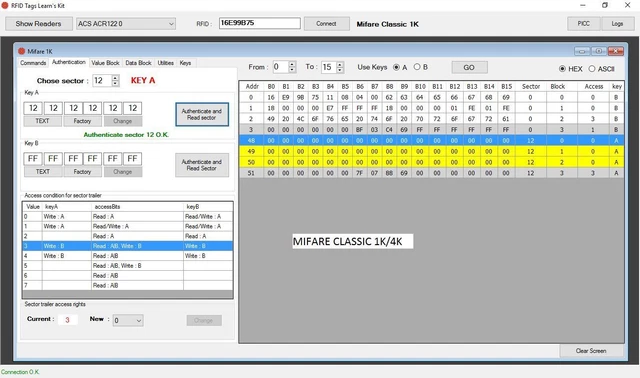The image size is (640, 378).
Task: Click the Show Readers button
Action: tap(39, 24)
